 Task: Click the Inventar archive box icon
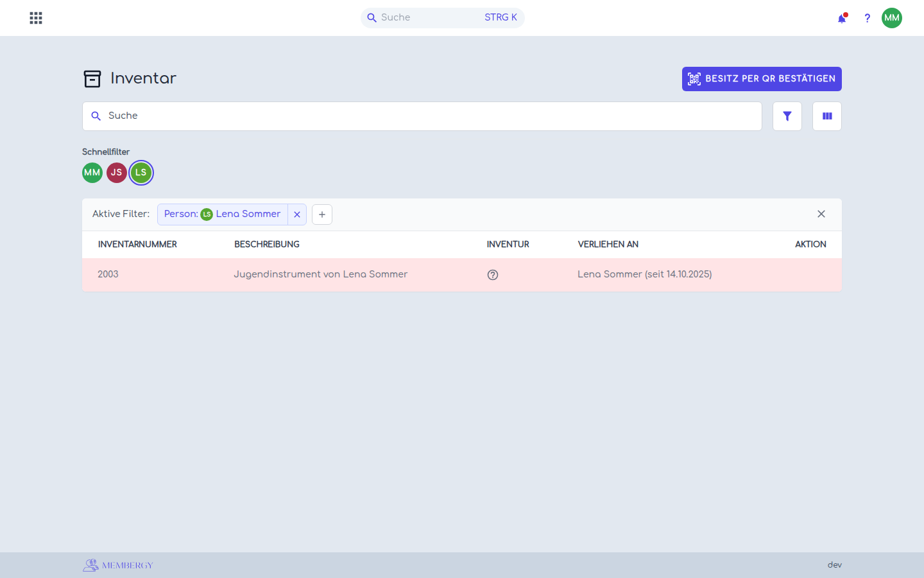point(92,79)
